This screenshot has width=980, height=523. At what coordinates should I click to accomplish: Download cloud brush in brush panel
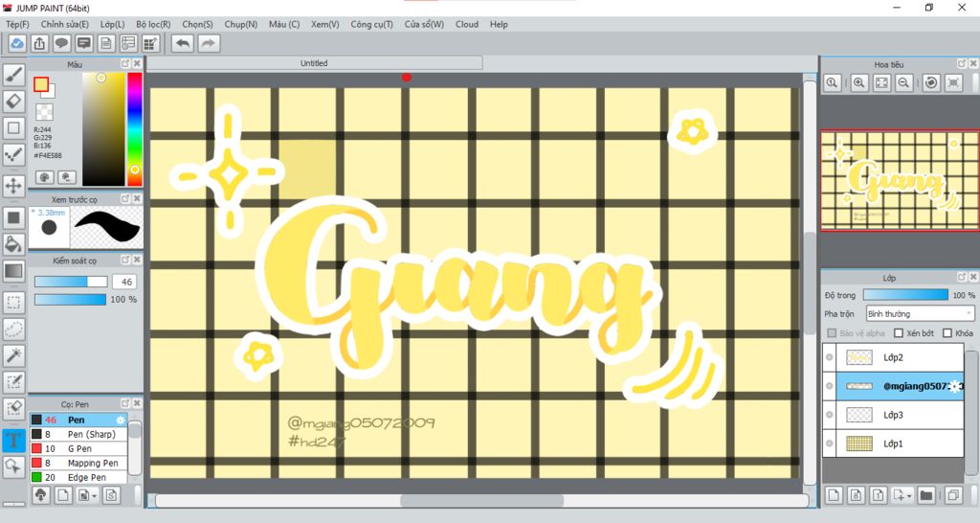[40, 495]
